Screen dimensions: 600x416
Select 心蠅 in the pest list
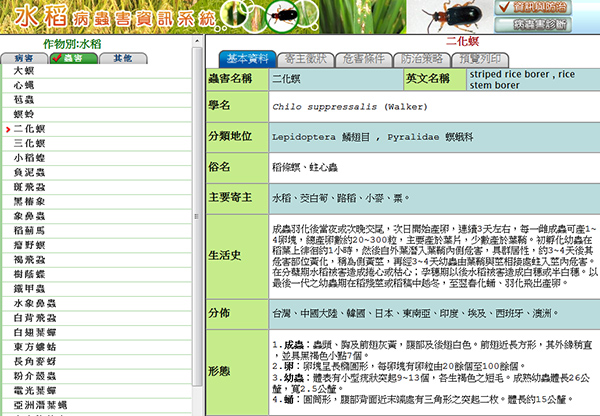[24, 85]
